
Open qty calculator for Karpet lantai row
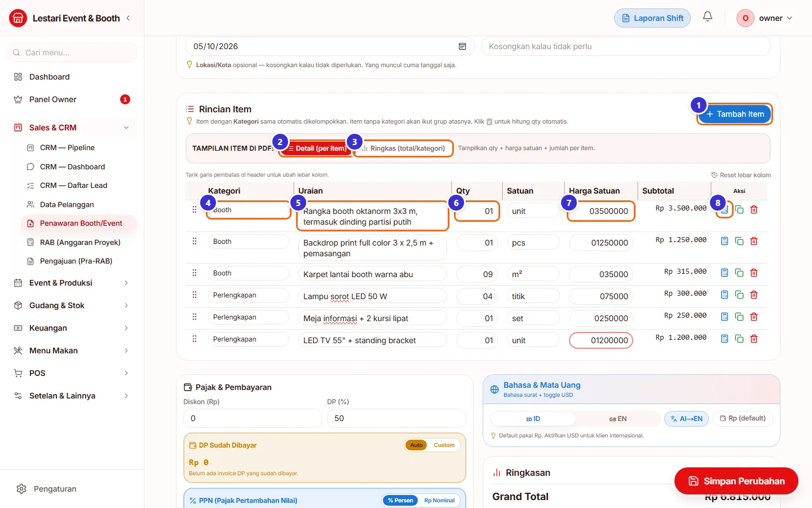(725, 273)
